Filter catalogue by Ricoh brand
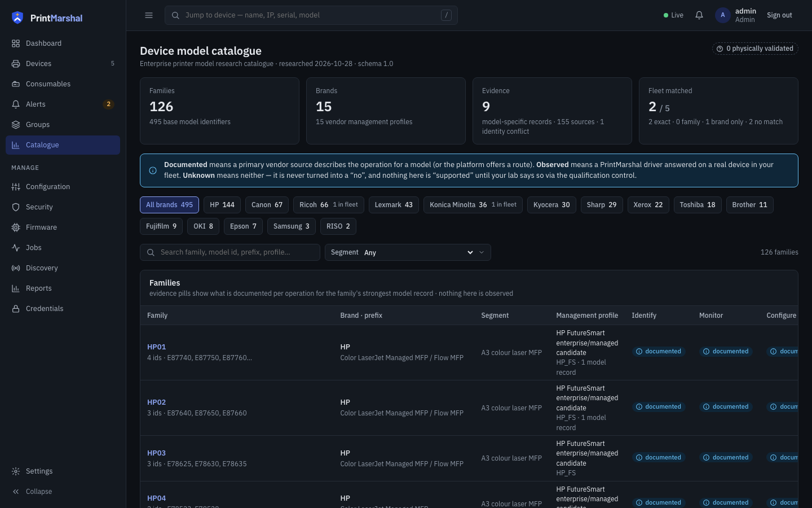Image resolution: width=812 pixels, height=508 pixels. point(329,205)
